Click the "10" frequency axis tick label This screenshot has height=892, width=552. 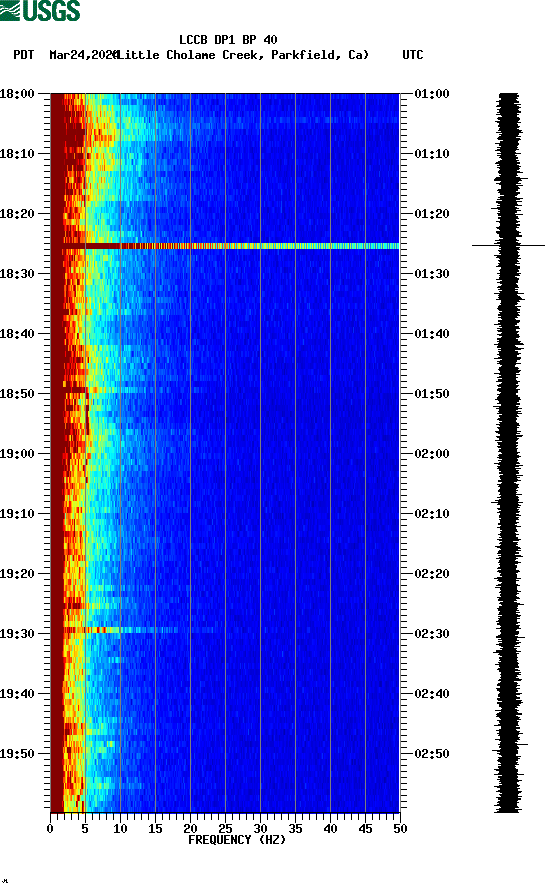[x=120, y=829]
